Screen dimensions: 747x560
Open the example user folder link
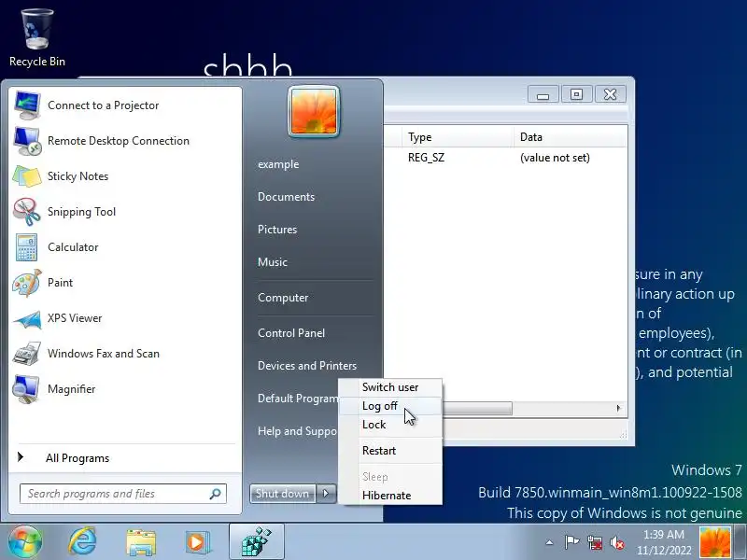tap(278, 164)
